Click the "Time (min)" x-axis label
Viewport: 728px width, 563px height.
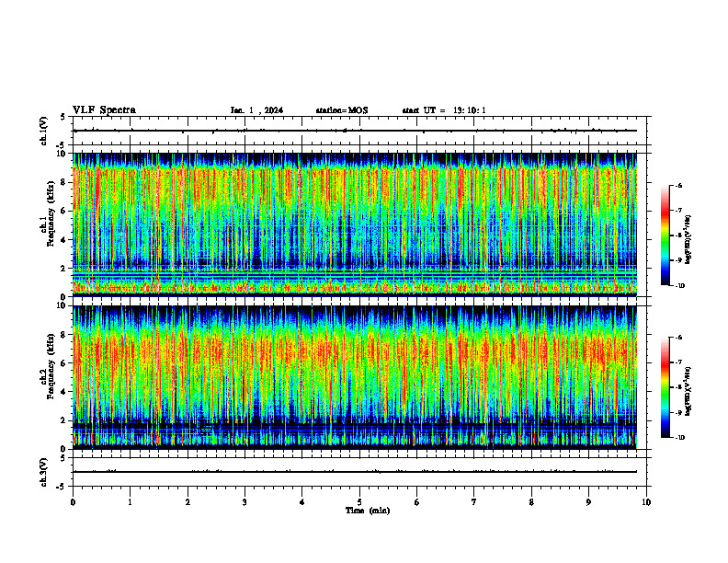click(368, 511)
